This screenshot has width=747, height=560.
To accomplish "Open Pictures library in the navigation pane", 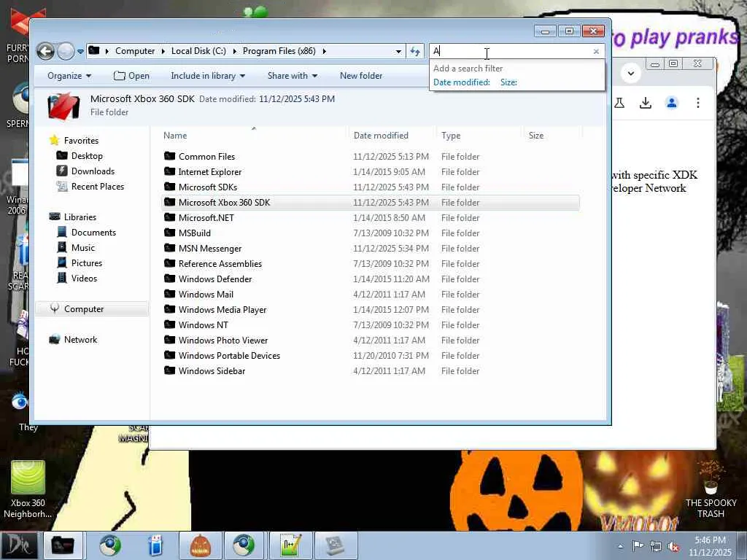I will click(86, 262).
